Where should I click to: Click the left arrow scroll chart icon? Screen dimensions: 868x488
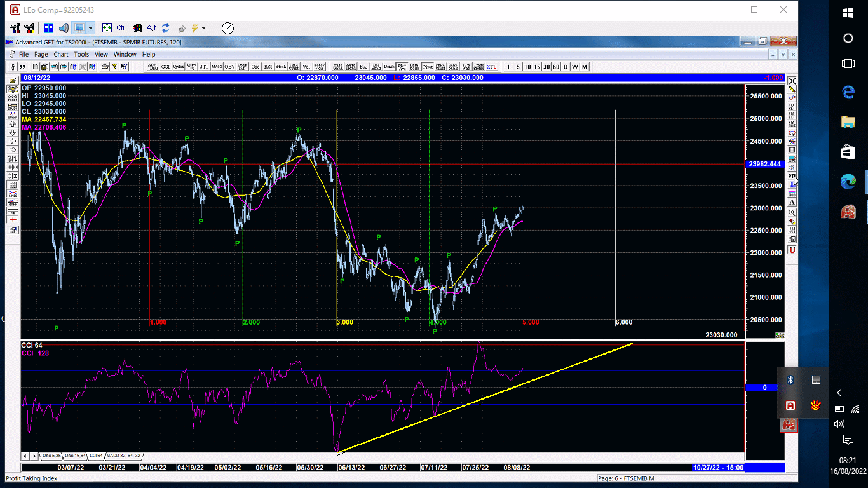click(13, 141)
